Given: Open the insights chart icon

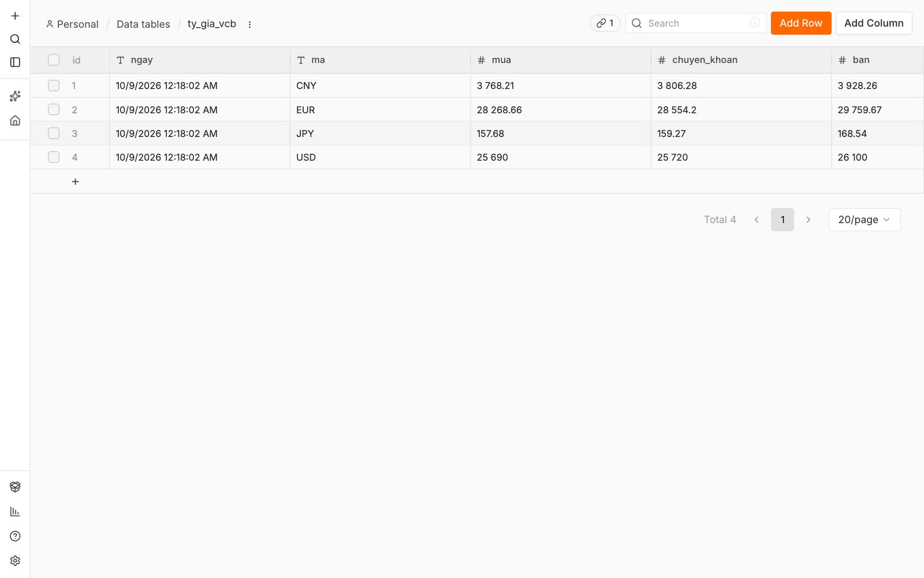Looking at the screenshot, I should (x=15, y=512).
